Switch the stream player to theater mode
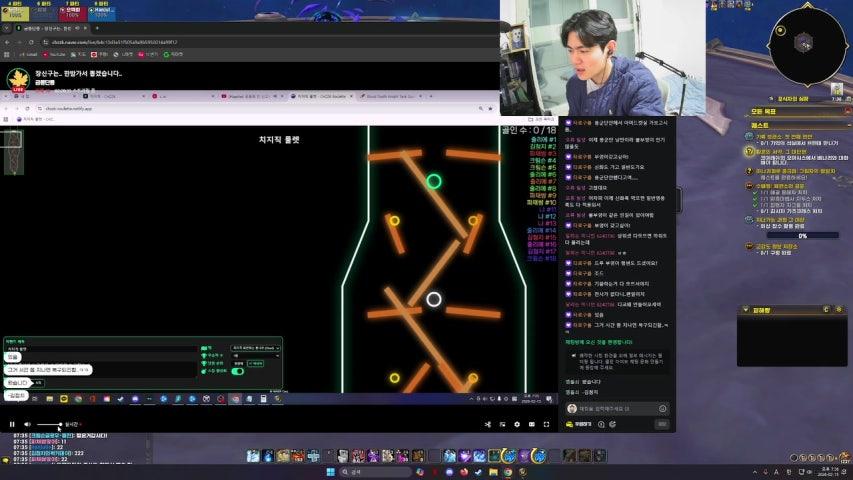 (531, 424)
